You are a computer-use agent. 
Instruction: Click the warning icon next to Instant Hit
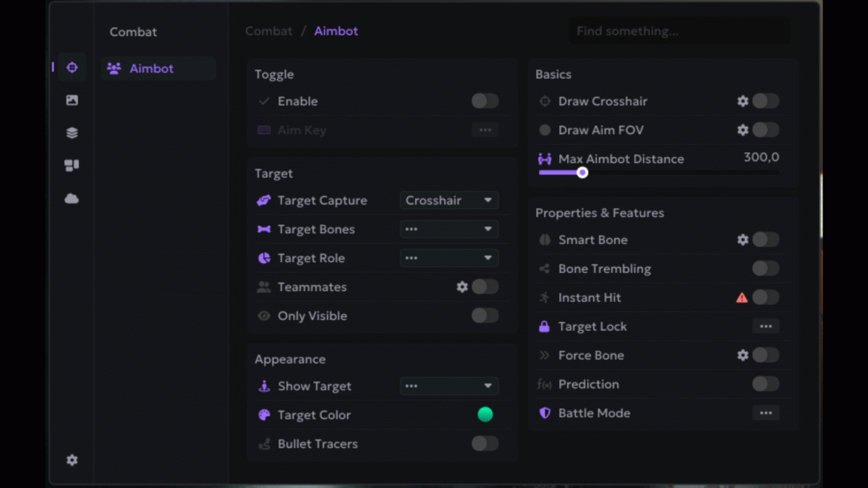pos(741,298)
